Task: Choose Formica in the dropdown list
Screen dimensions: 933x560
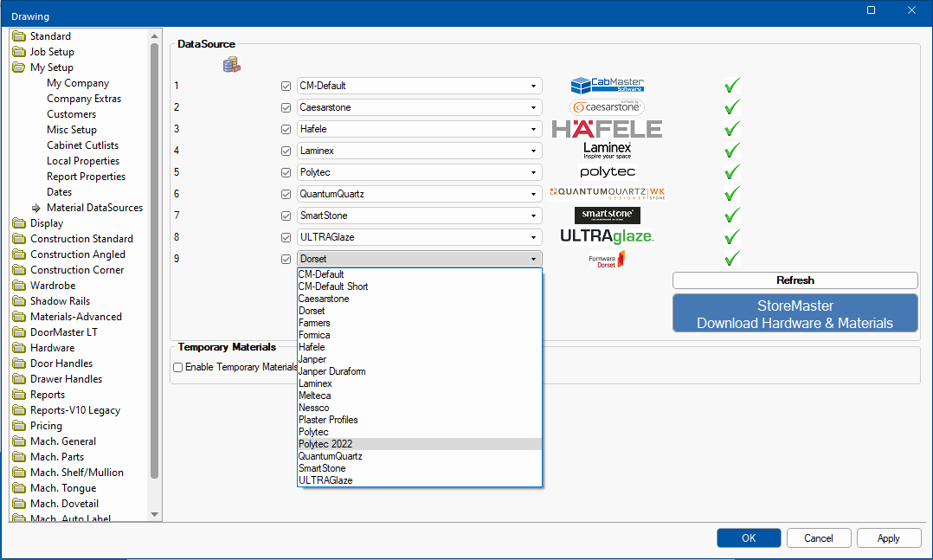Action: click(x=420, y=335)
